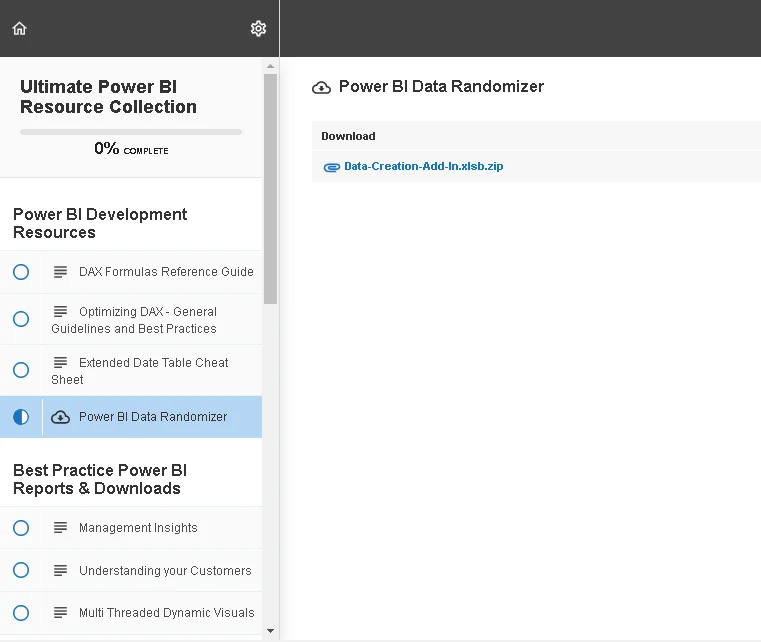Mark Multi Threaded Dynamic Visuals complete via circle
The image size is (761, 642).
tap(21, 612)
